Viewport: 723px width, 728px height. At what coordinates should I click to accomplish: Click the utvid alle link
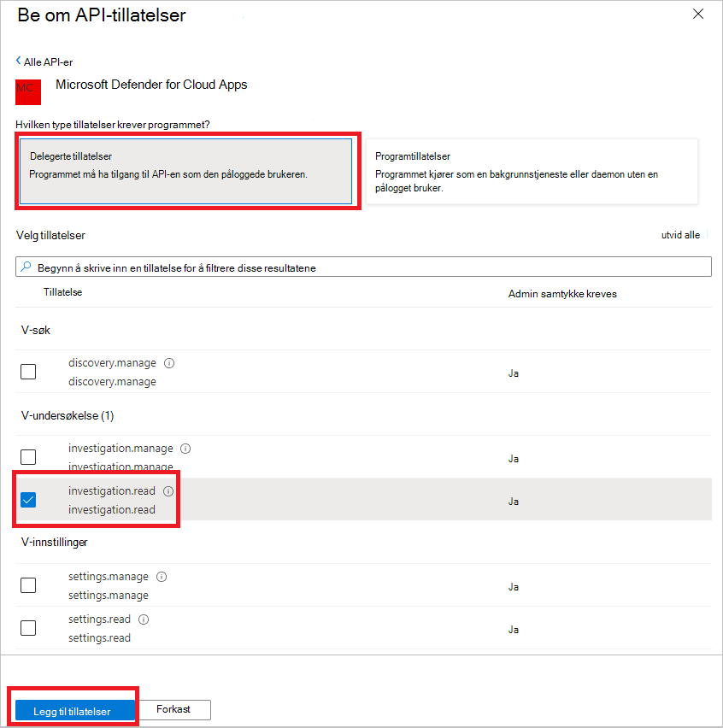tap(679, 234)
